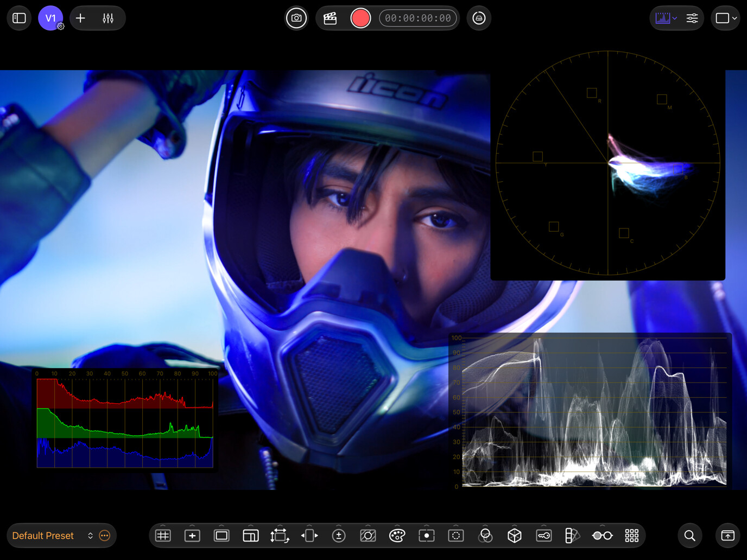Image resolution: width=747 pixels, height=560 pixels.
Task: Open the color swatch fan tool
Action: pyautogui.click(x=573, y=536)
